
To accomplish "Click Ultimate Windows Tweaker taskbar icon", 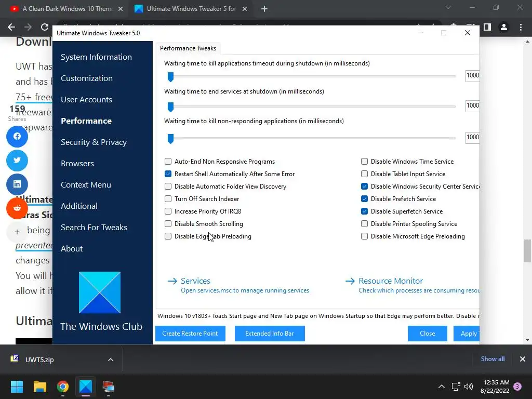I will point(86,387).
